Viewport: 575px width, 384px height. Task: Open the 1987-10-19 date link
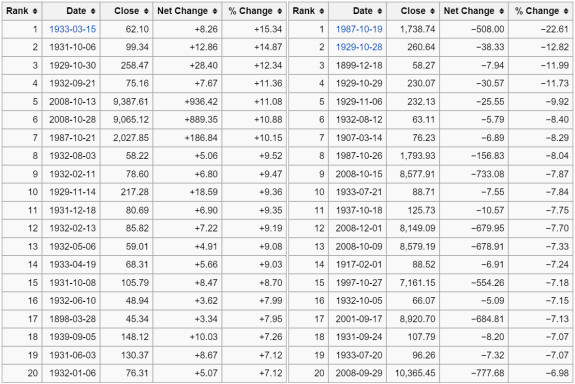[359, 29]
